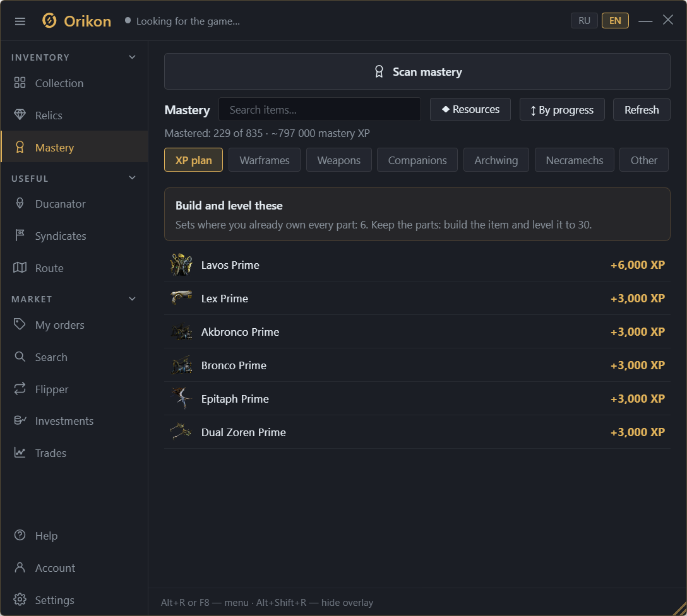The width and height of the screenshot is (687, 616).
Task: Select the XP plan tab
Action: [x=193, y=160]
